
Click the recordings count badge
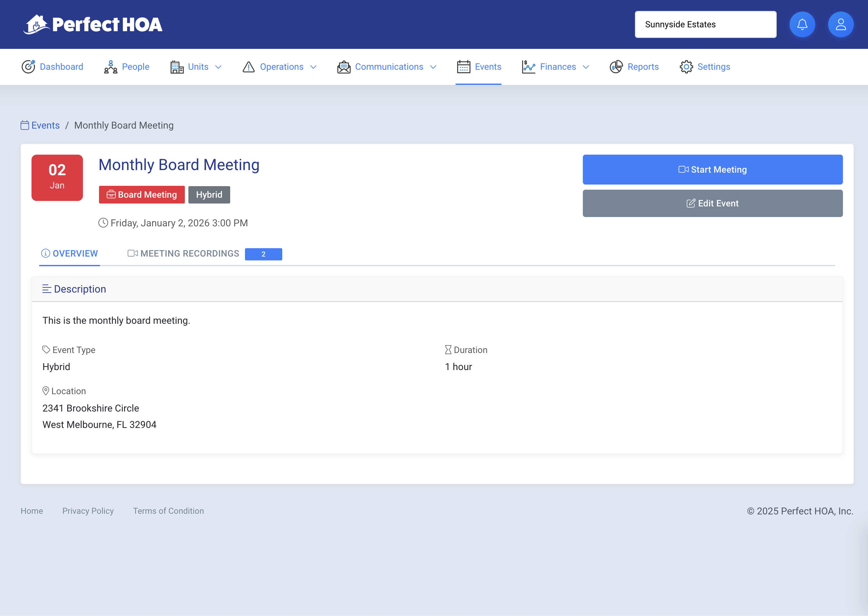263,254
